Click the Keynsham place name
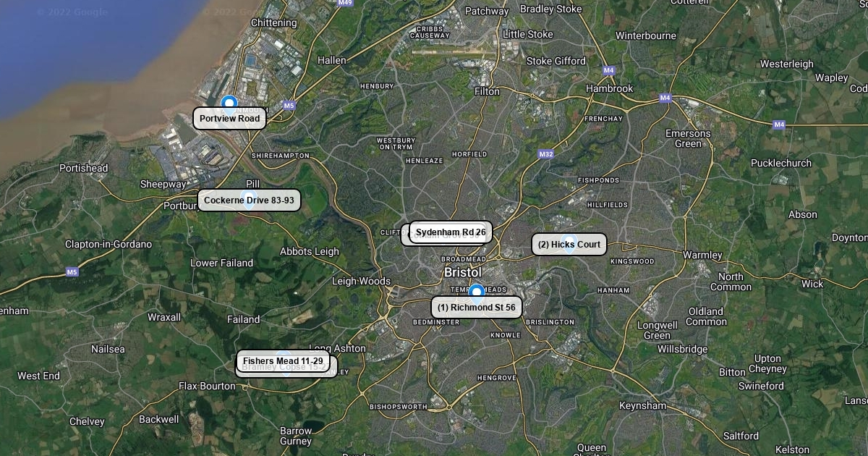 tap(643, 406)
